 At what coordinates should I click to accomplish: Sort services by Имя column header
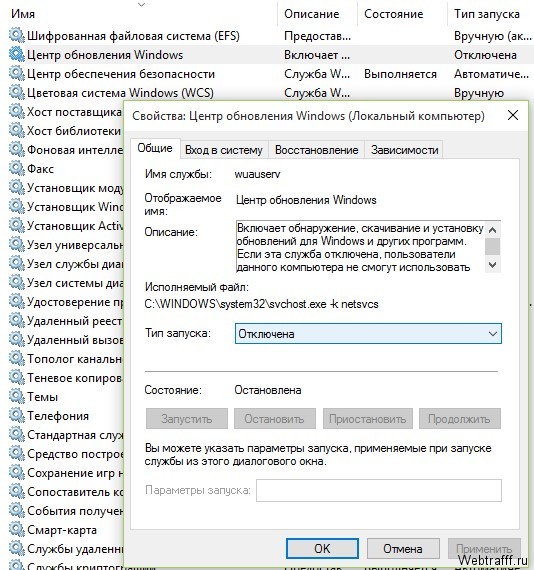click(x=23, y=14)
